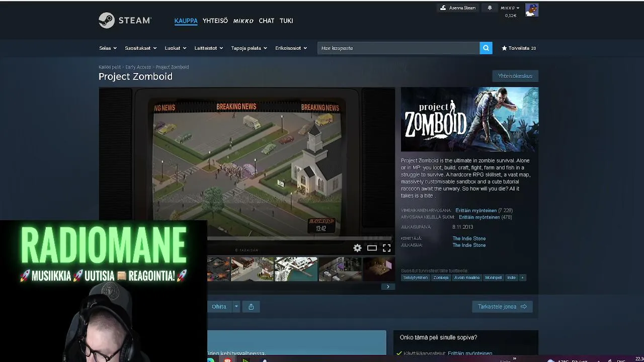The height and width of the screenshot is (362, 644).
Task: Expand the Laitteistot menu
Action: 209,48
